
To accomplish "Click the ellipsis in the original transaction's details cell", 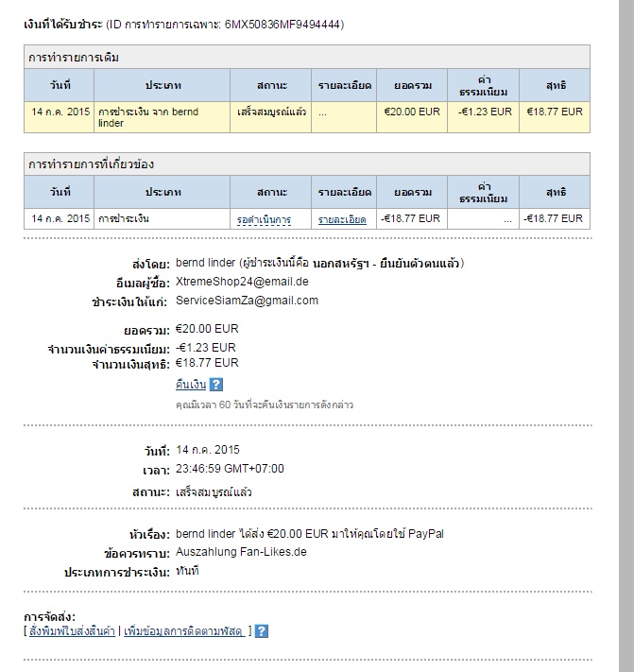I will click(323, 112).
